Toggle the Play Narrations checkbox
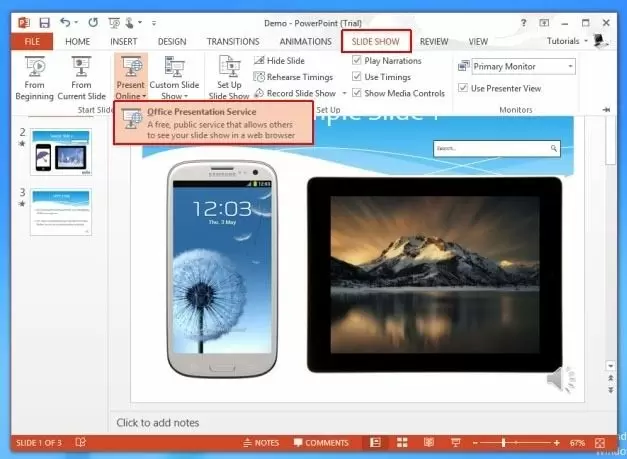Viewport: 627px width, 459px height. pyautogui.click(x=357, y=61)
